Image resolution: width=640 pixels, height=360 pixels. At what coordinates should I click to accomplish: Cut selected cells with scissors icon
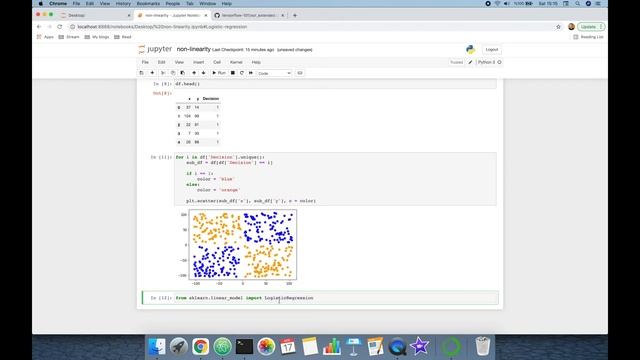pos(163,73)
